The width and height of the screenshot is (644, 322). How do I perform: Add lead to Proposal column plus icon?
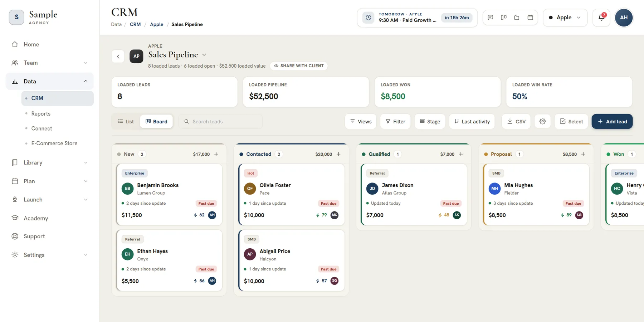[x=583, y=154]
